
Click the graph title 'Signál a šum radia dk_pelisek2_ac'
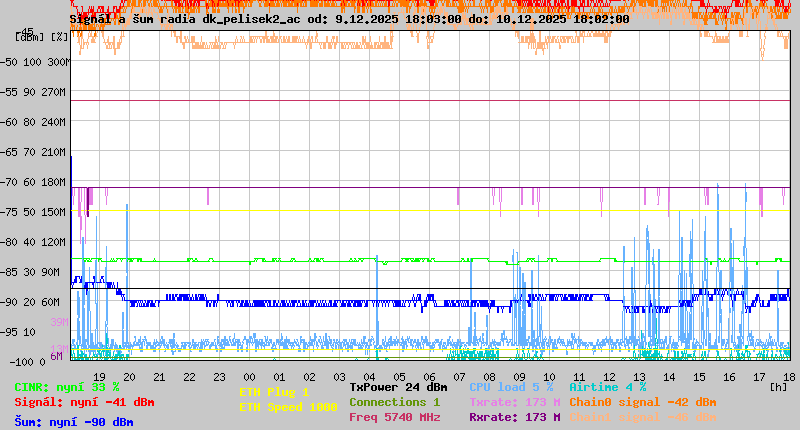pyautogui.click(x=185, y=19)
